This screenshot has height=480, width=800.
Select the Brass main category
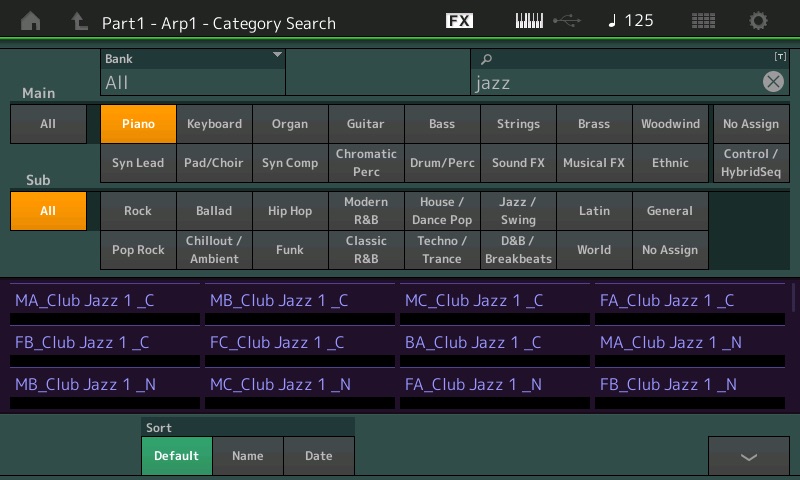[594, 124]
